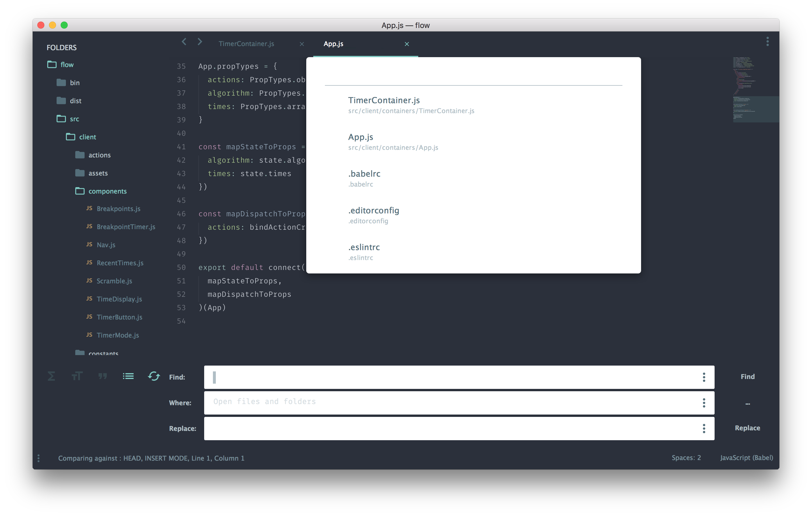812x516 pixels.
Task: Click the use buffer refresh-arrows icon
Action: click(154, 376)
